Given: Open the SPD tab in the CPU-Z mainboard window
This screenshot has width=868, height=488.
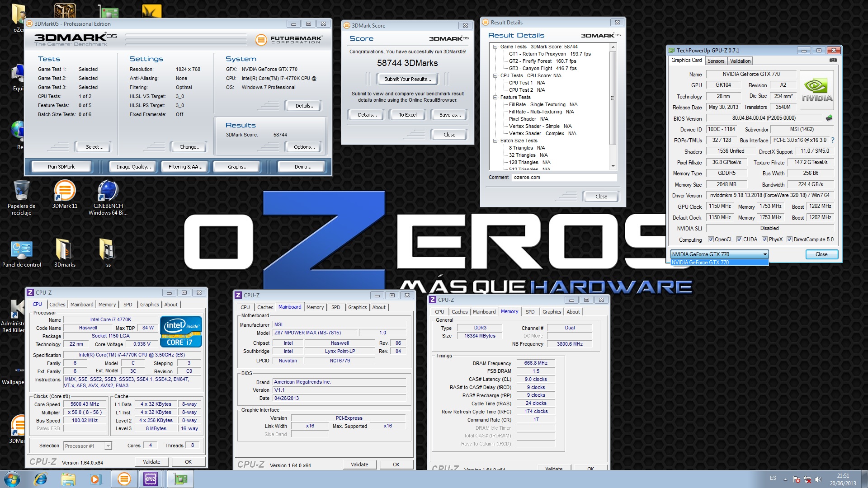Looking at the screenshot, I should click(335, 307).
